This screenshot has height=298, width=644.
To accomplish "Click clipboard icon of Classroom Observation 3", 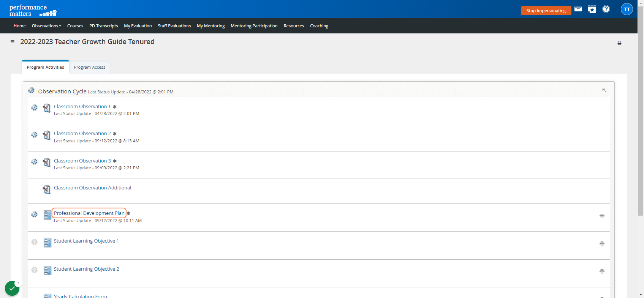I will [47, 162].
